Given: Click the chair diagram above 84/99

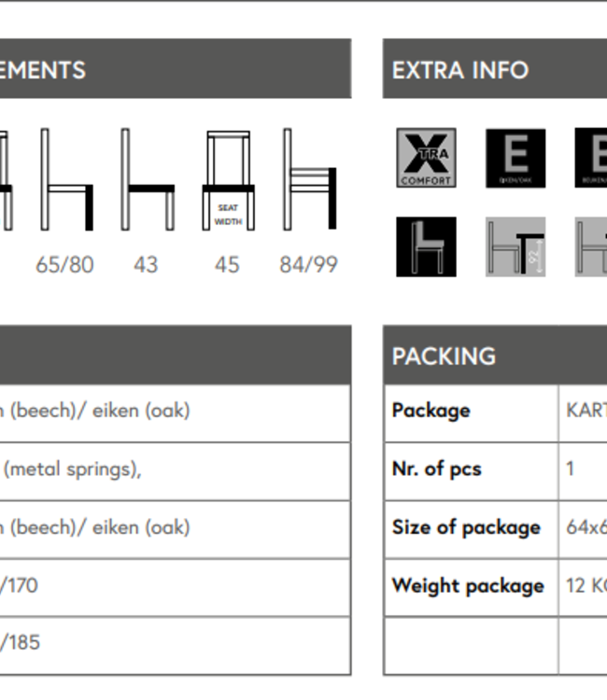Looking at the screenshot, I should coord(310,180).
